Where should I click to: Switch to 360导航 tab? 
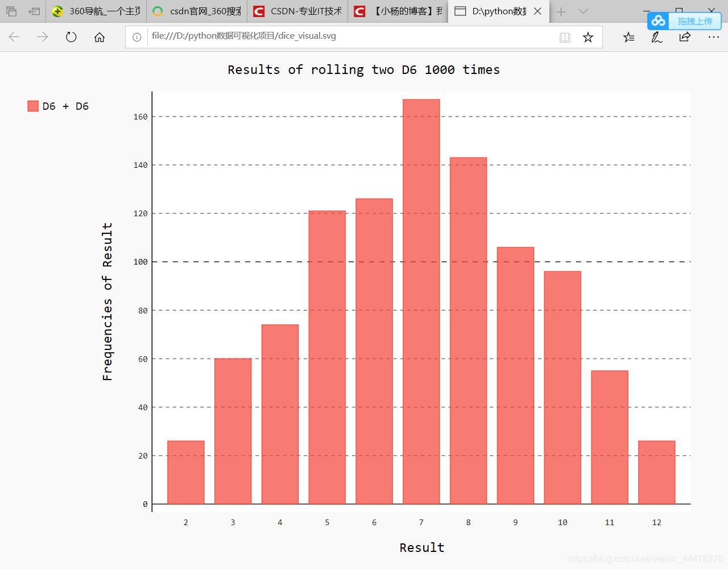[96, 11]
